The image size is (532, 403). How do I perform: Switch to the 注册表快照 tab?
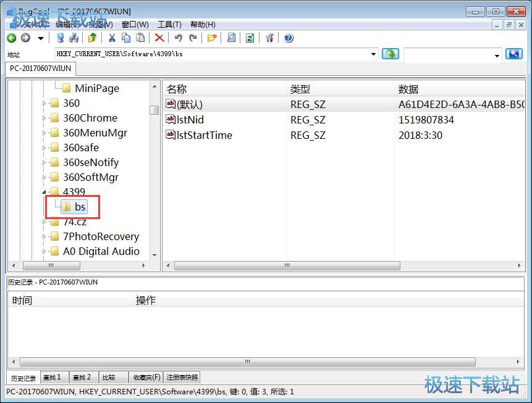182,377
